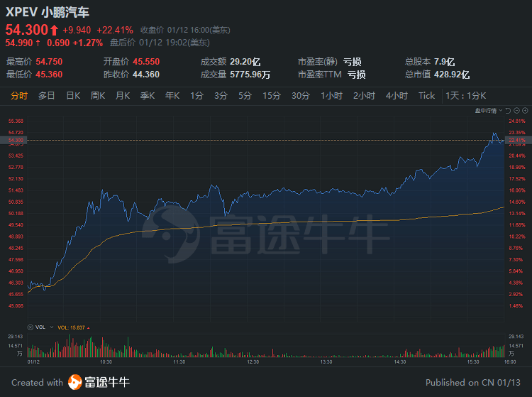Viewport: 532px width, 397px height.
Task: Select the 5分 interval tab
Action: [x=245, y=96]
